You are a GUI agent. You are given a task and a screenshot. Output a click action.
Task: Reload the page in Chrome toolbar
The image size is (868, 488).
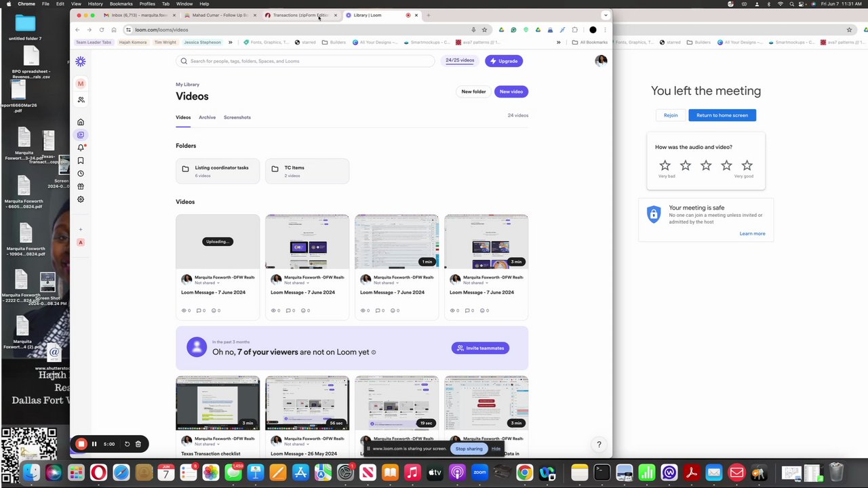[102, 30]
